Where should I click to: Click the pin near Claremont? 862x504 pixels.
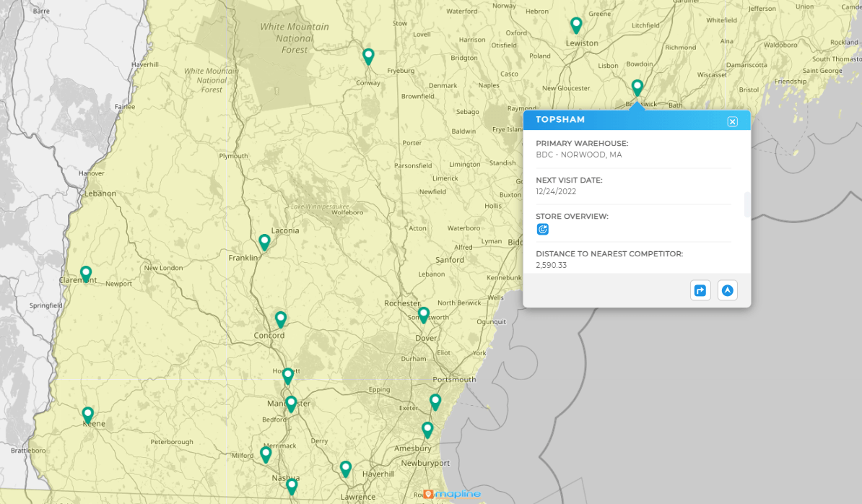click(x=85, y=273)
